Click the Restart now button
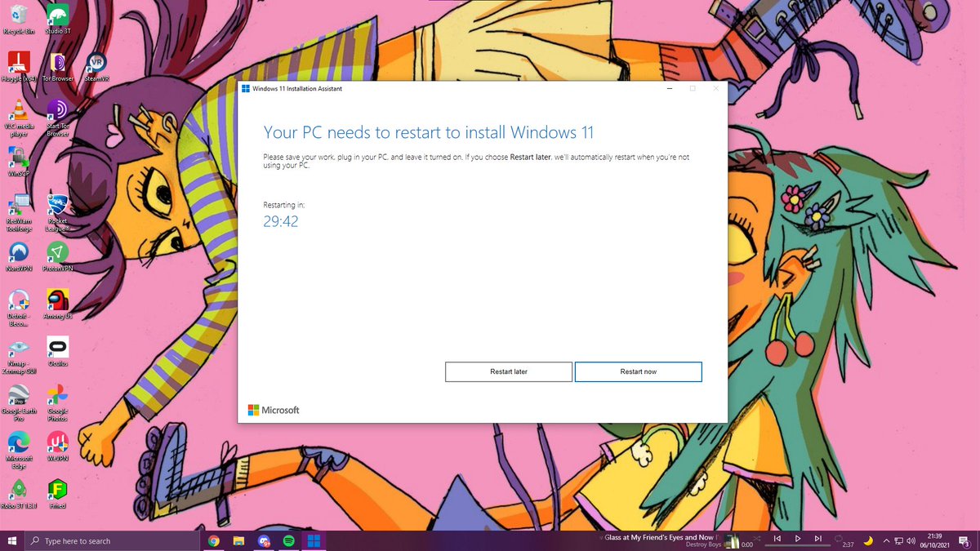Screen dimensions: 980x551 (x=638, y=371)
